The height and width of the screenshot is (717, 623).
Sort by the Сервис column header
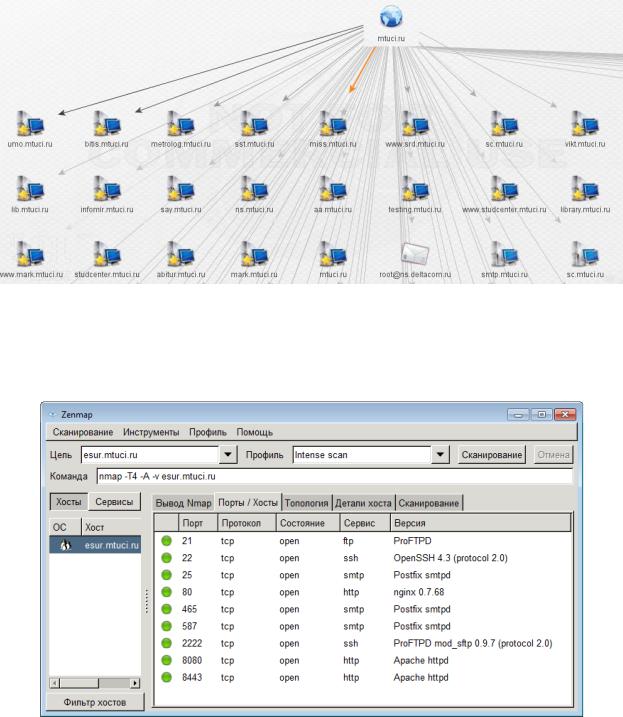(365, 523)
